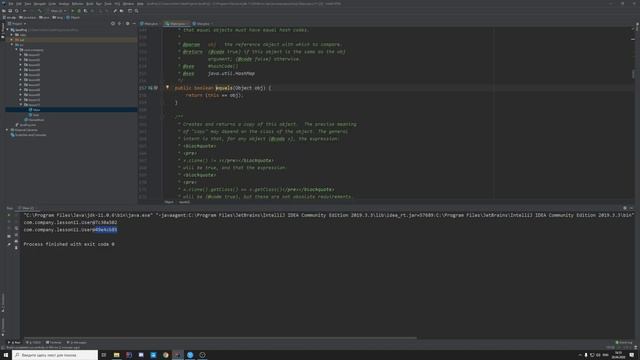The image size is (640, 360).
Task: Open the Event Log button
Action: (x=624, y=342)
